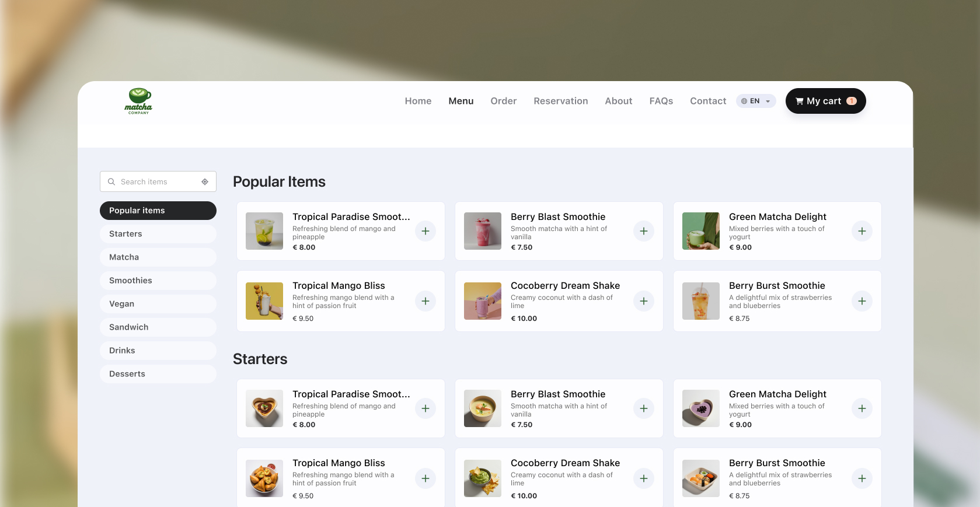
Task: Select the Desserts category in sidebar
Action: (158, 374)
